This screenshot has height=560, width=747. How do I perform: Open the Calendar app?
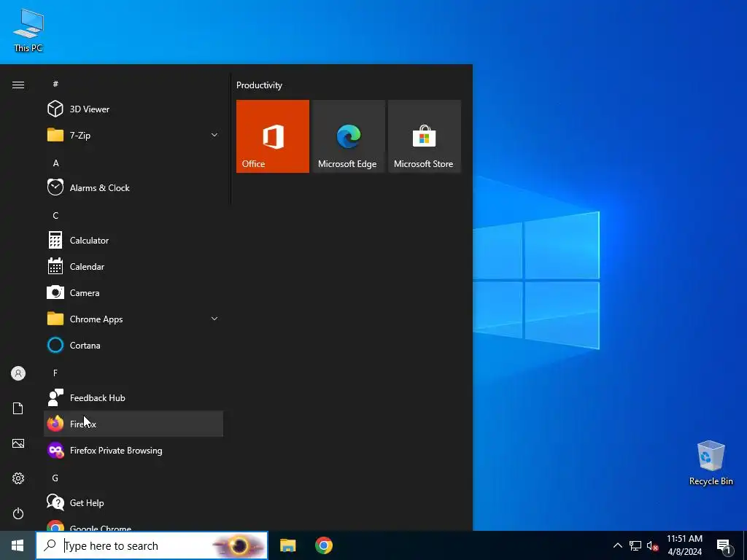tap(133, 267)
